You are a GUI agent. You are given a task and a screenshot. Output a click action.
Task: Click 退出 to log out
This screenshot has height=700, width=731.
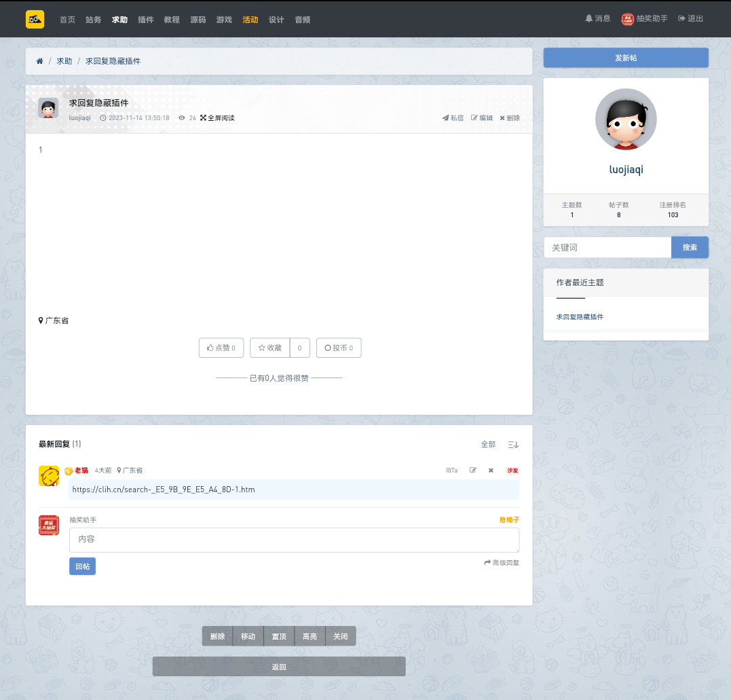tap(690, 19)
